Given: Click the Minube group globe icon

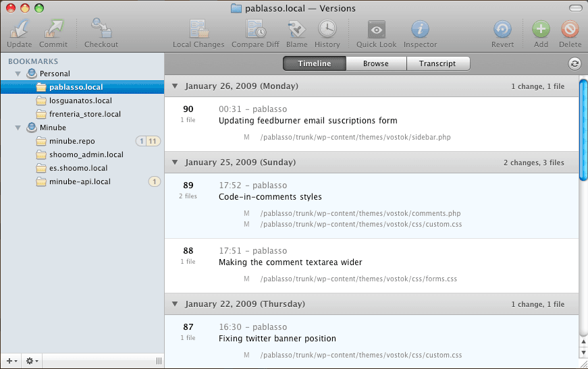Looking at the screenshot, I should [32, 127].
